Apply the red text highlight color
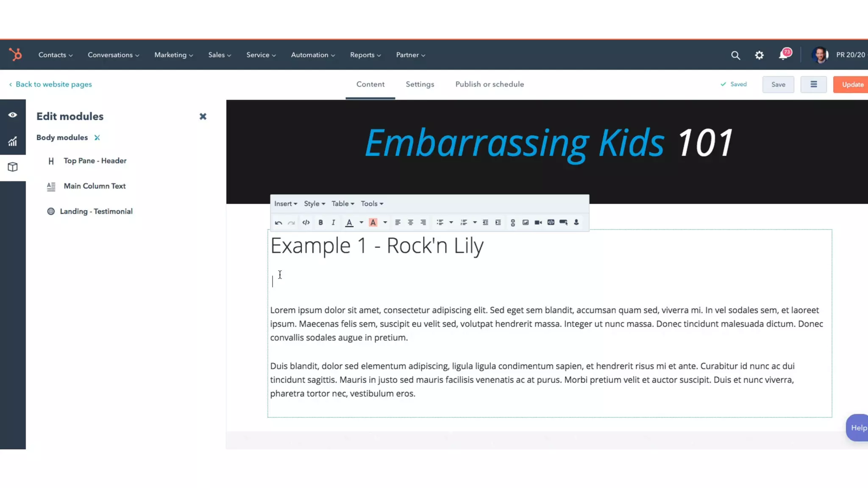 (x=373, y=222)
